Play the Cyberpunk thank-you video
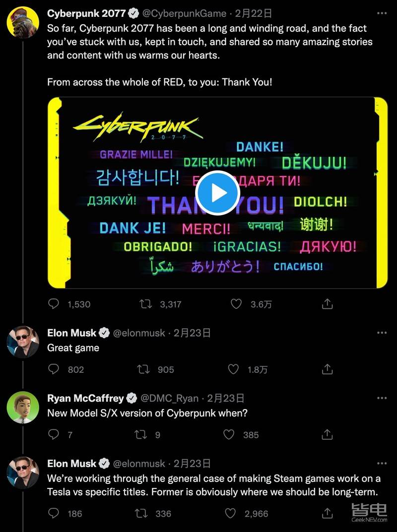The image size is (397, 532). [x=217, y=193]
